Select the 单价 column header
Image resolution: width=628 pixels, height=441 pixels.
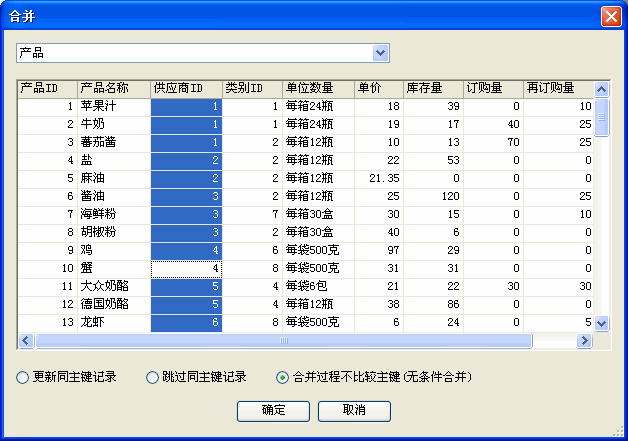(379, 88)
